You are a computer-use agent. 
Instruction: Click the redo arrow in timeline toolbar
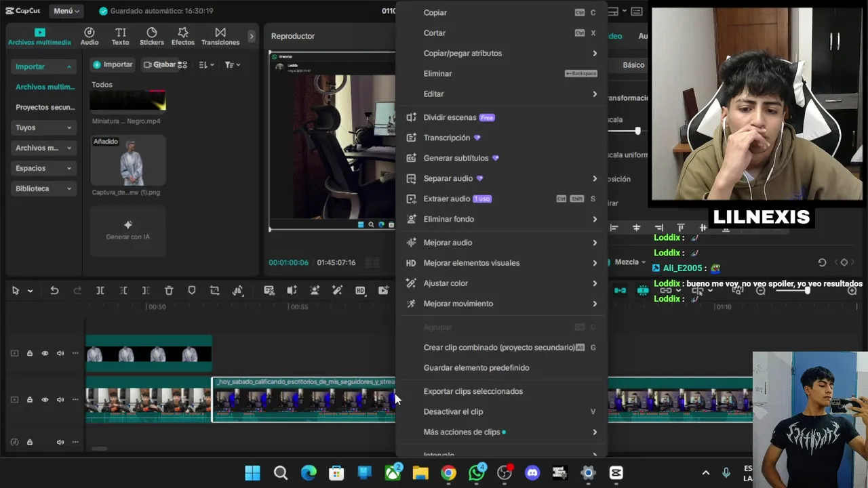77,290
